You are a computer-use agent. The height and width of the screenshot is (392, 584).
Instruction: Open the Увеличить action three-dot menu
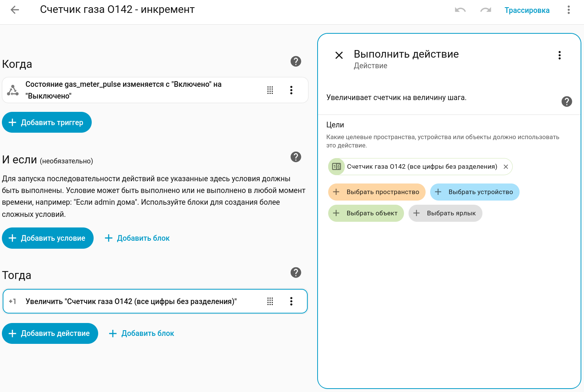[291, 301]
